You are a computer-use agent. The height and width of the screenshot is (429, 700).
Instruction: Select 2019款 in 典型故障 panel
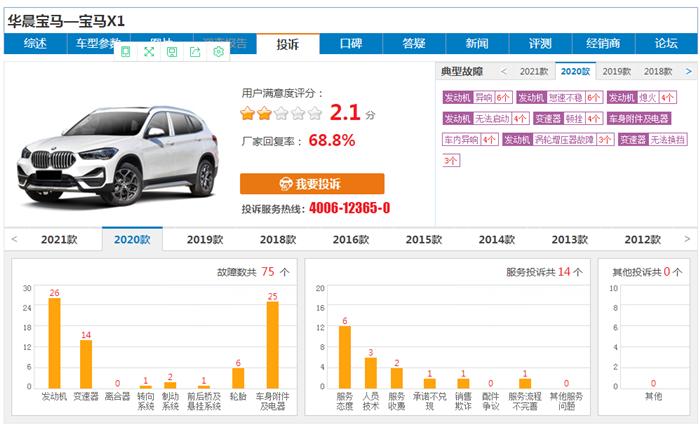coord(617,71)
